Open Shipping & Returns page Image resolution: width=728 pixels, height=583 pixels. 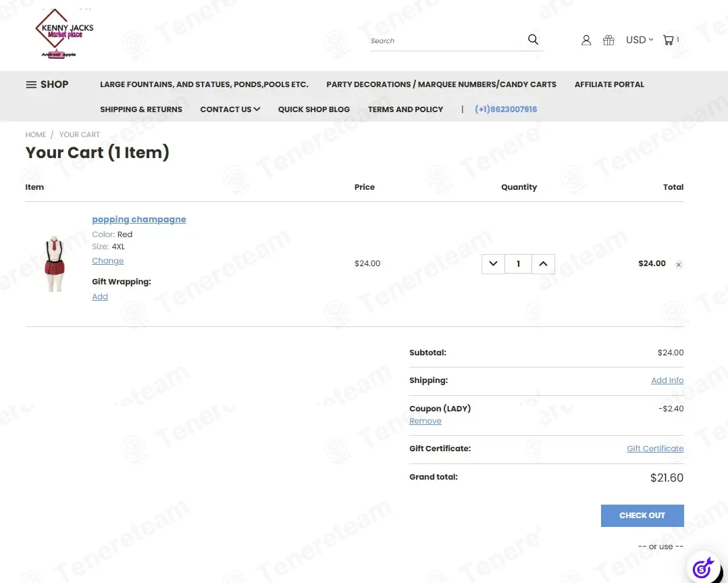coord(141,109)
